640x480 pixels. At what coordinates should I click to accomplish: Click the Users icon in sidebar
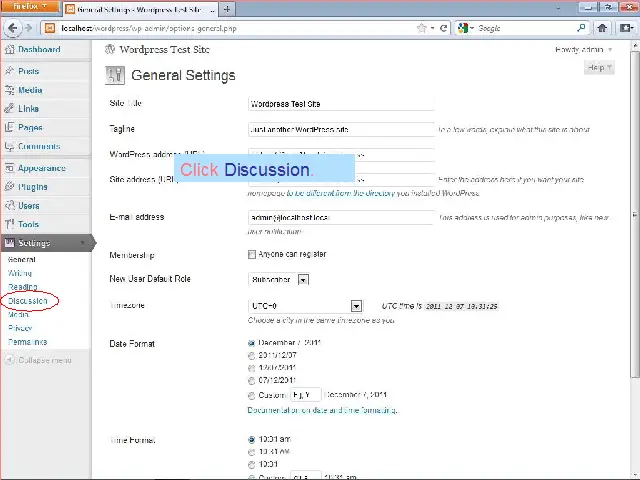point(9,206)
